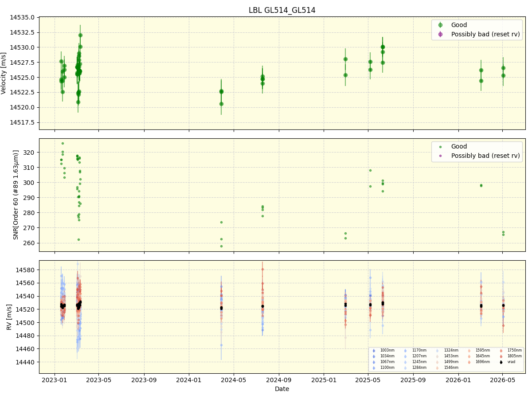Click the 1546nm legend entry

pos(451,368)
